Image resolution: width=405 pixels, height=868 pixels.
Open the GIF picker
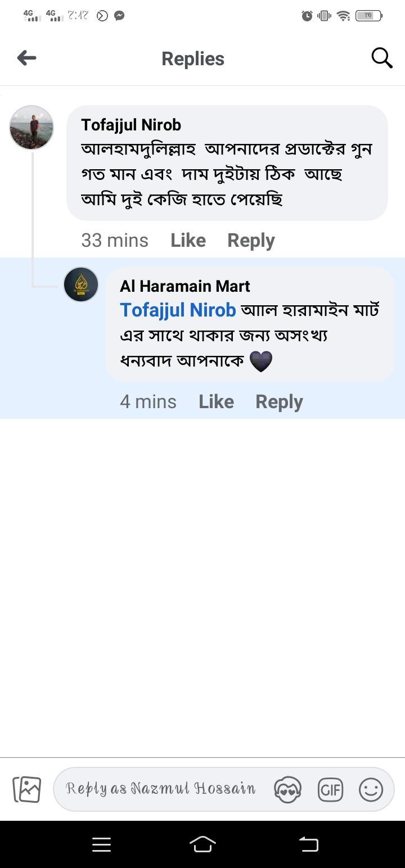pos(330,790)
